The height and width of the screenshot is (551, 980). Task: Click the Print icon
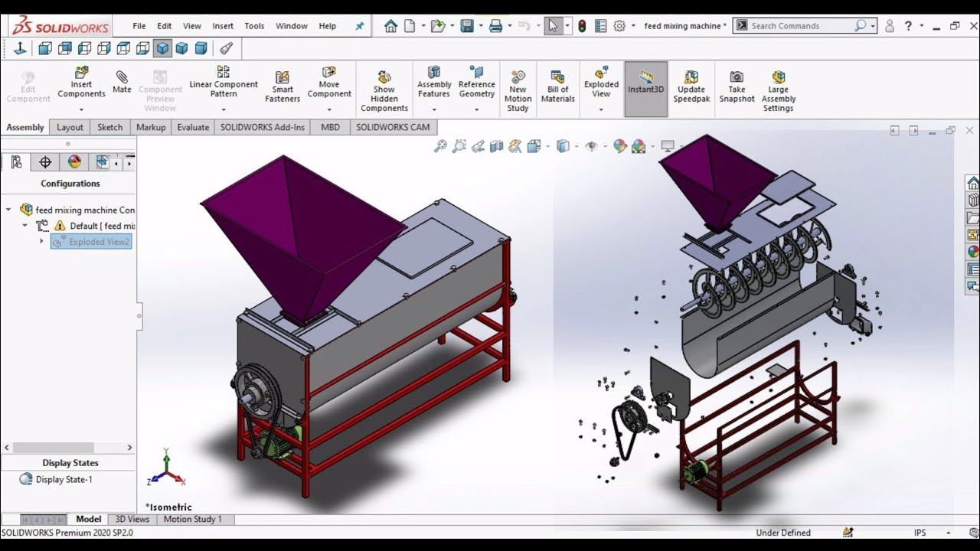point(495,26)
